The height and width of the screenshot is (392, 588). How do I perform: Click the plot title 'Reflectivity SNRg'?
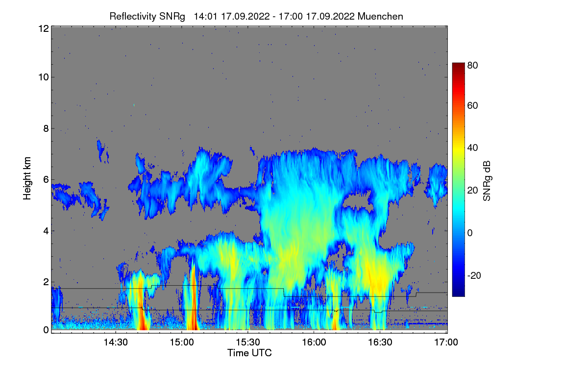pos(147,16)
